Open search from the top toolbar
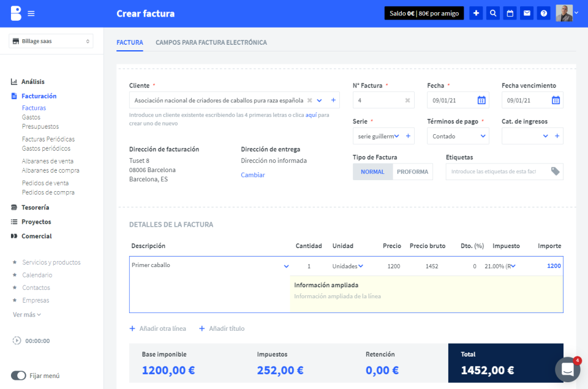Image resolution: width=588 pixels, height=389 pixels. (x=492, y=12)
